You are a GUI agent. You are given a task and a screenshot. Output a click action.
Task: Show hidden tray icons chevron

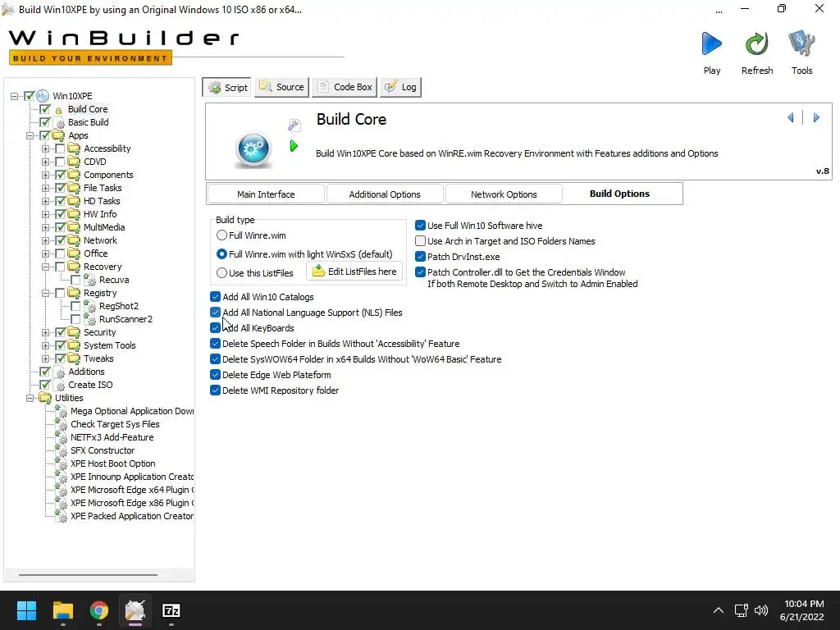click(x=719, y=610)
